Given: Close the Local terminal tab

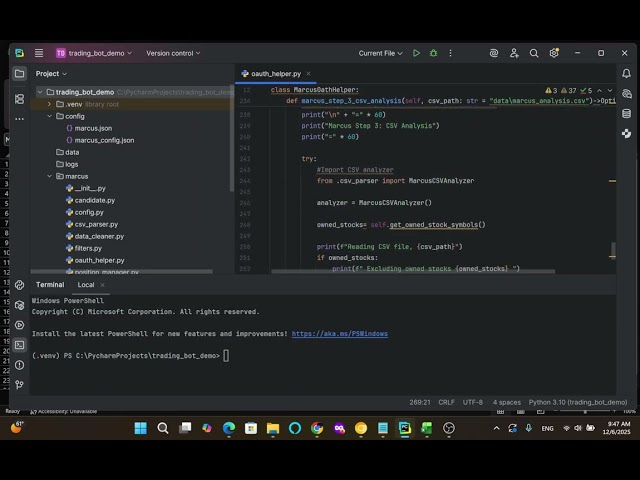Looking at the screenshot, I should pyautogui.click(x=102, y=285).
